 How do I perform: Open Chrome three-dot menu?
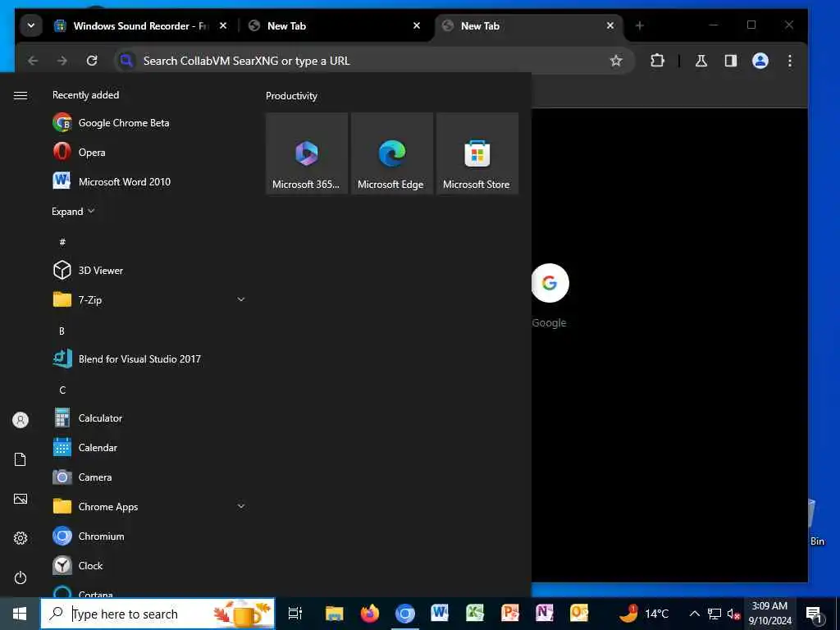click(x=790, y=61)
